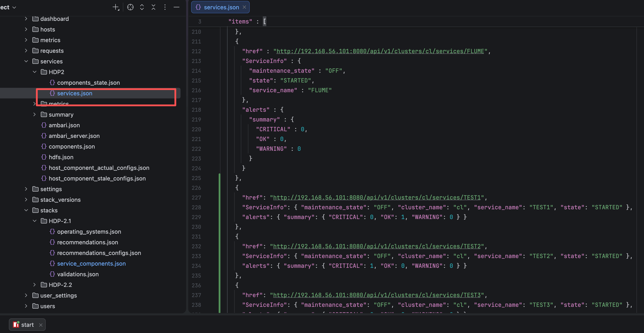Screen dimensions: 644x333
Task: Click the Expand All icon
Action: click(x=142, y=7)
